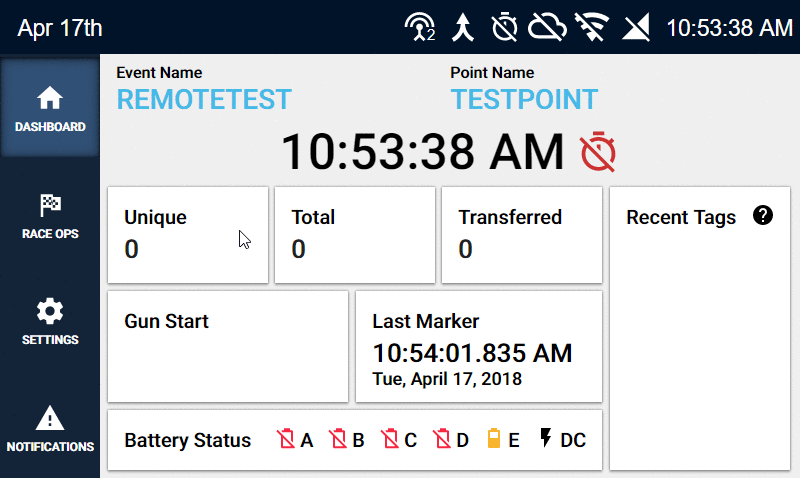Open the Transferred count card
The image size is (800, 478).
[x=522, y=235]
